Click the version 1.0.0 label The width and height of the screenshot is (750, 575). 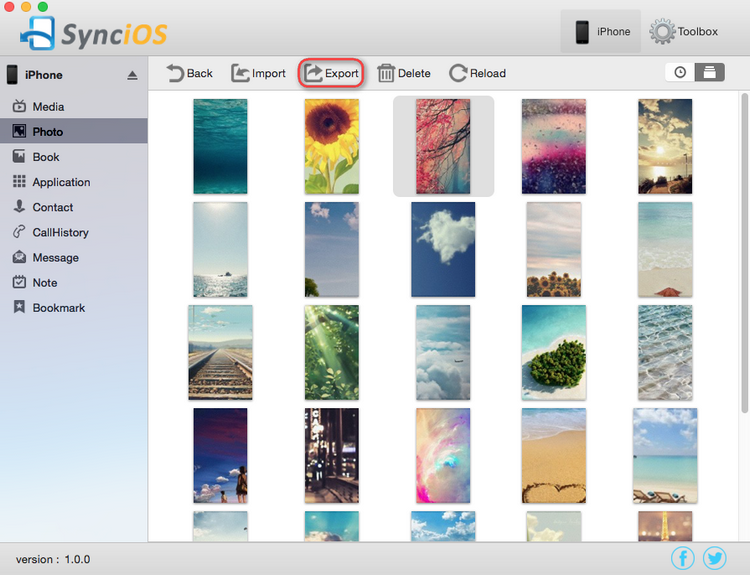point(53,559)
